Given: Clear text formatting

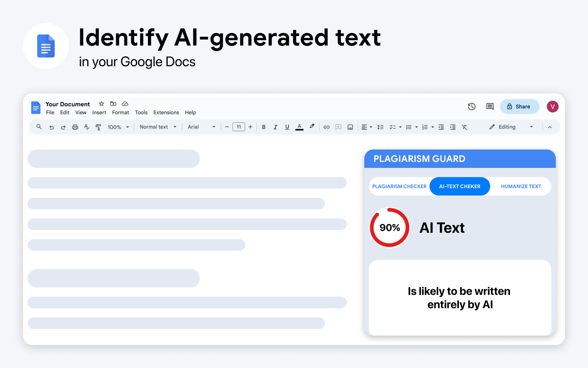Looking at the screenshot, I should click(464, 127).
